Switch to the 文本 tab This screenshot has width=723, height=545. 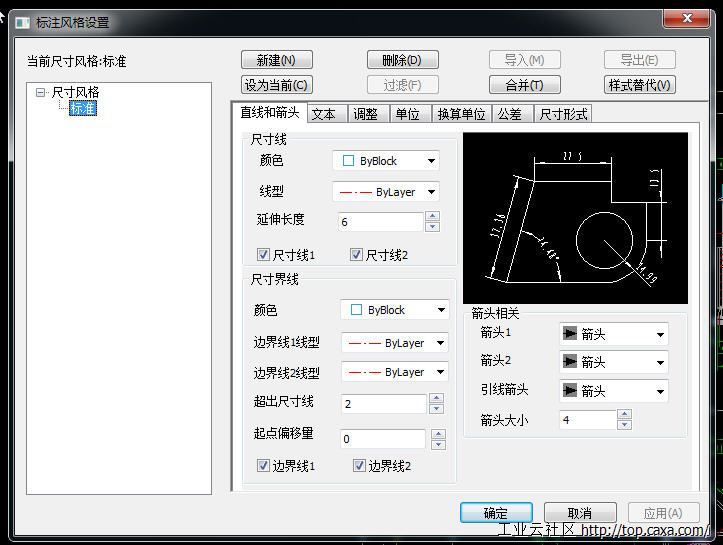(324, 114)
